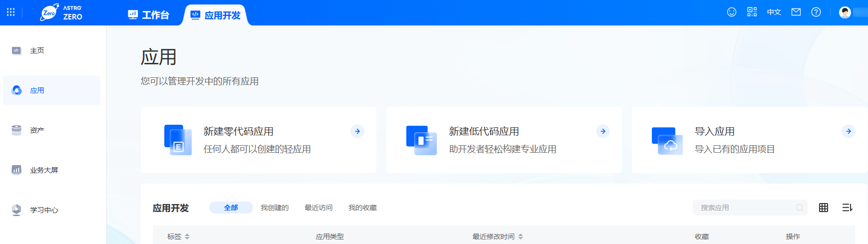Click the low-code app card illustration icon

(422, 140)
